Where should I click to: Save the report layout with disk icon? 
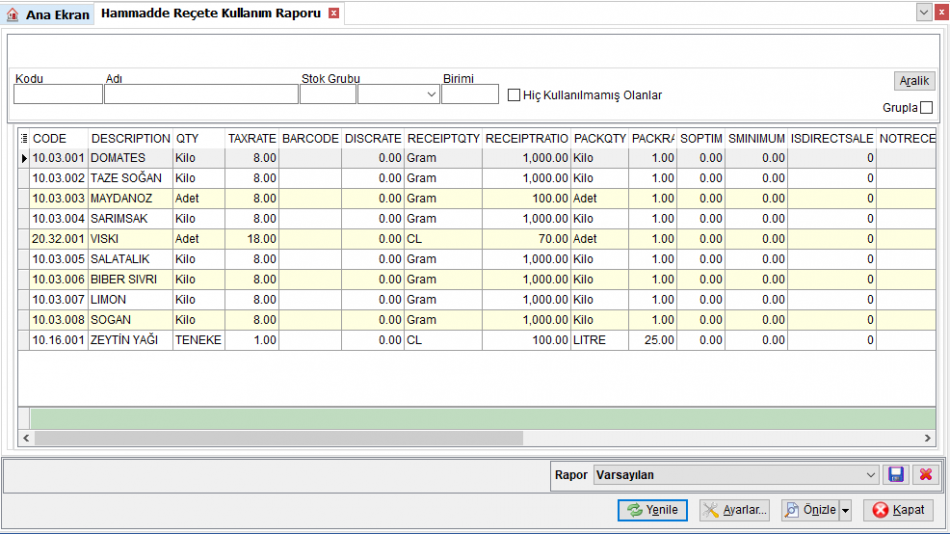[896, 475]
